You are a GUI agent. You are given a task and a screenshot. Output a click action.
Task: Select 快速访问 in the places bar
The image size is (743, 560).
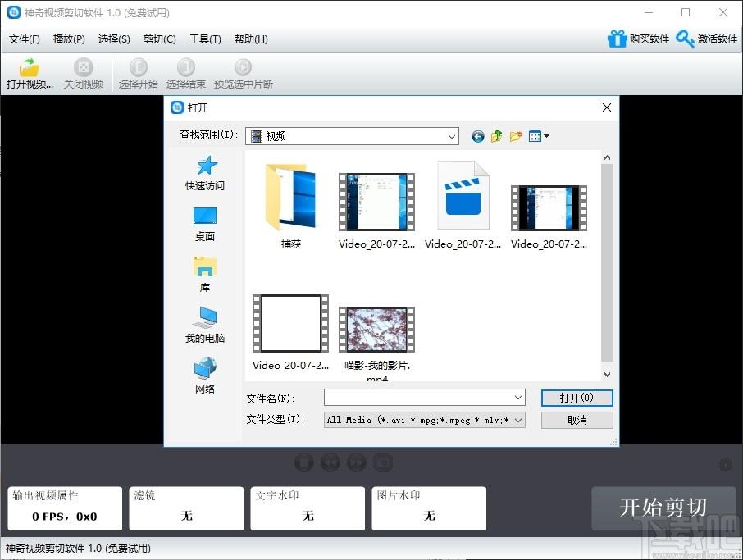[205, 173]
